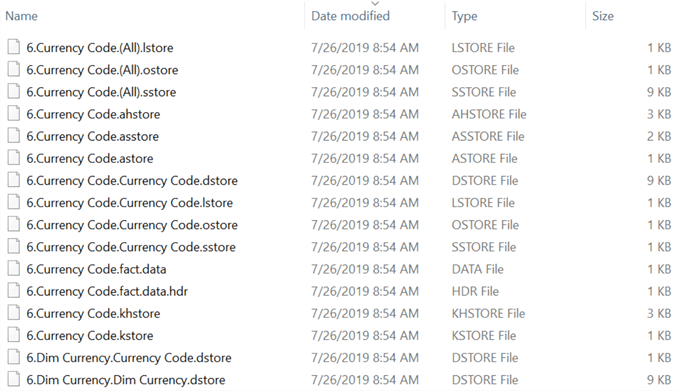Click 3 KB size of ahstore file

pos(659,114)
